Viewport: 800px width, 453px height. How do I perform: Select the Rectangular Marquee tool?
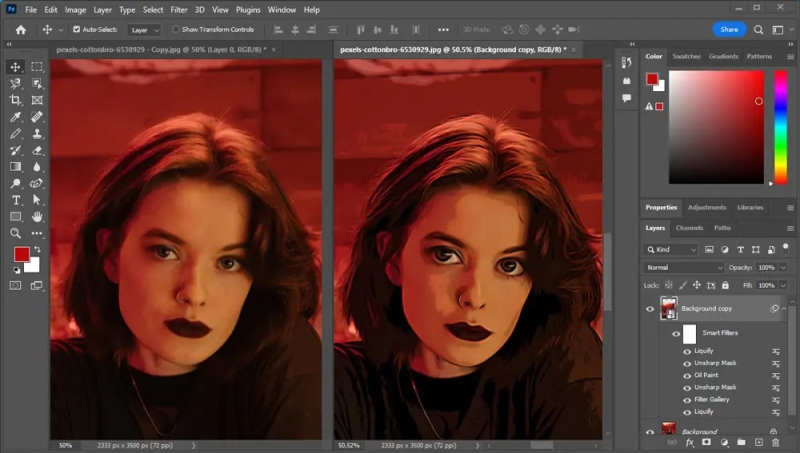(x=37, y=67)
